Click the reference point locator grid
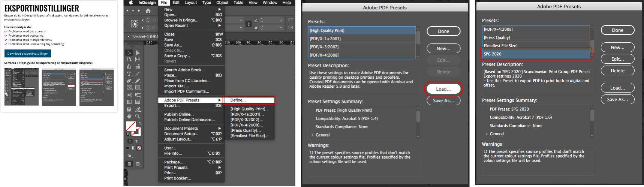This screenshot has height=187, width=644. pyautogui.click(x=135, y=24)
